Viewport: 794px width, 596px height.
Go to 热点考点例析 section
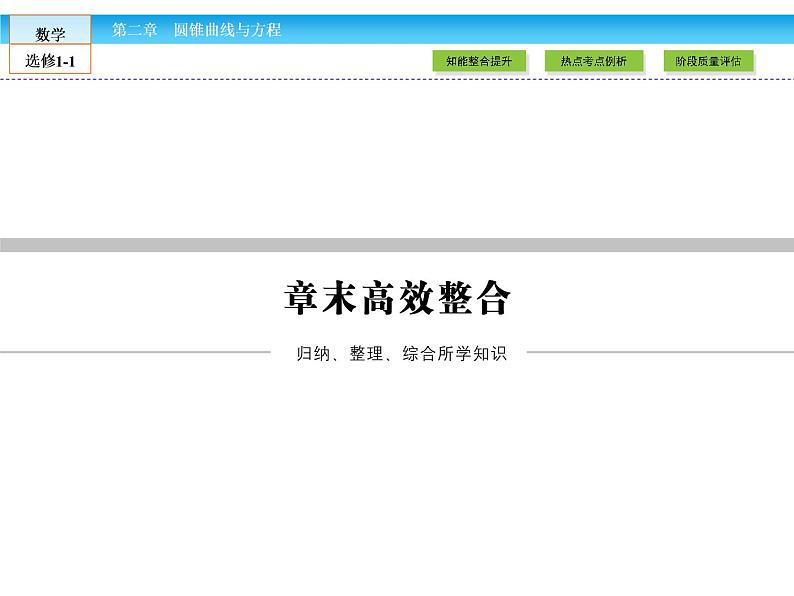593,61
